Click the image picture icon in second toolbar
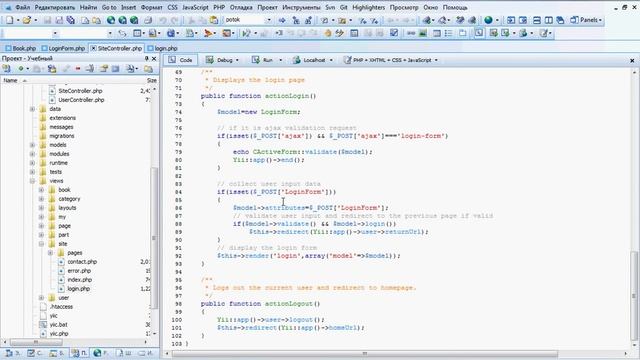Image resolution: width=640 pixels, height=360 pixels. [x=423, y=33]
